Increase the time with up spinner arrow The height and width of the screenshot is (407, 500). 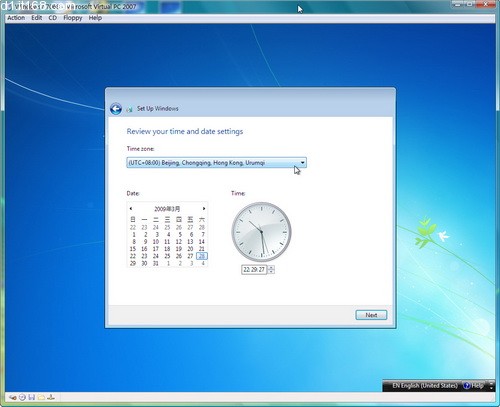click(271, 267)
